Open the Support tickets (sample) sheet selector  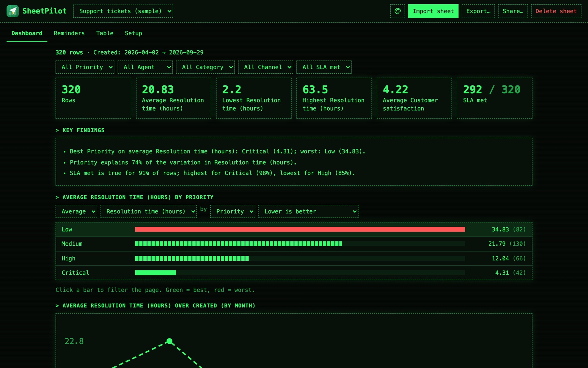tap(123, 11)
